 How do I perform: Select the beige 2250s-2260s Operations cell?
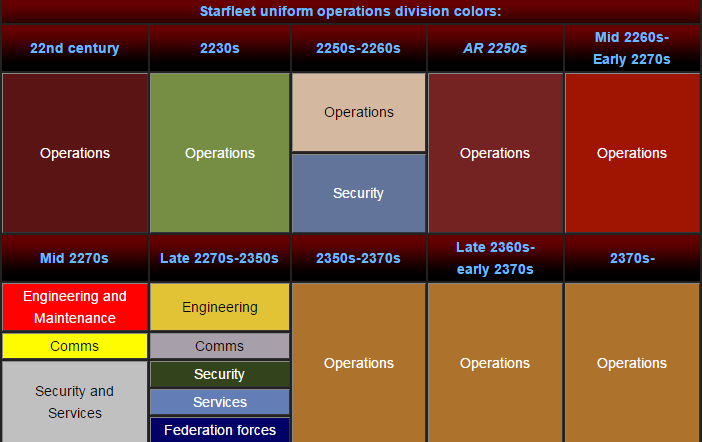pyautogui.click(x=359, y=112)
